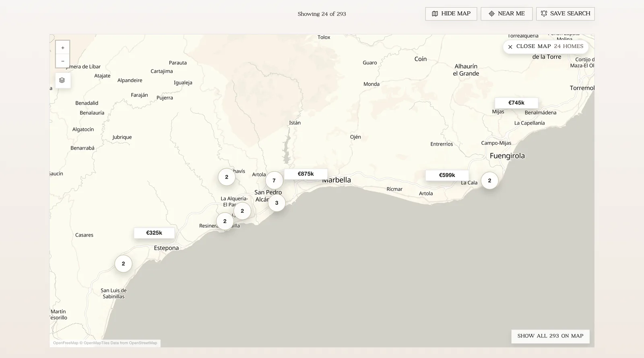The image size is (644, 358).
Task: Open the OpenFreeMap attribution link
Action: 66,343
